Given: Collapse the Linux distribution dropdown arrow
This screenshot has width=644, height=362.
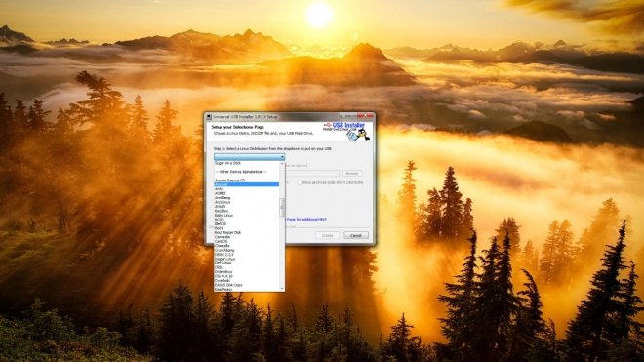Looking at the screenshot, I should pos(282,157).
